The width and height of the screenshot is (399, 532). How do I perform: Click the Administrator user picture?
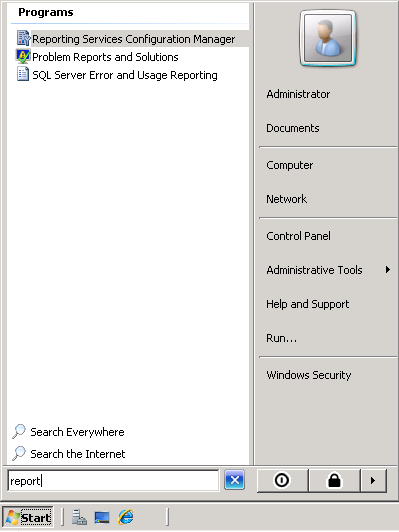(328, 38)
